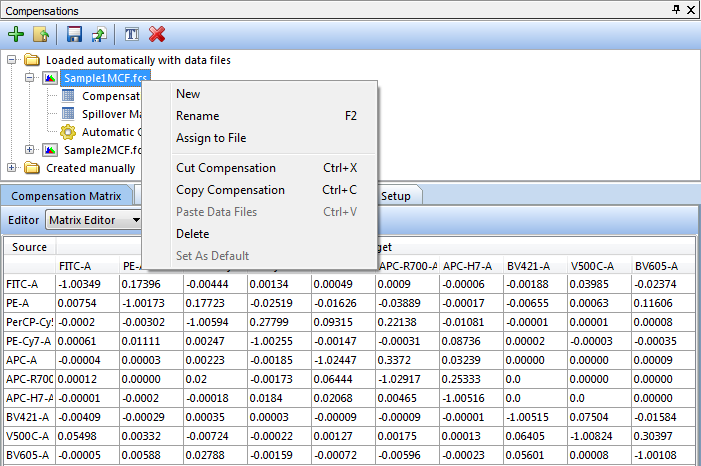Pin the Compensations panel
The width and height of the screenshot is (701, 466).
point(677,10)
